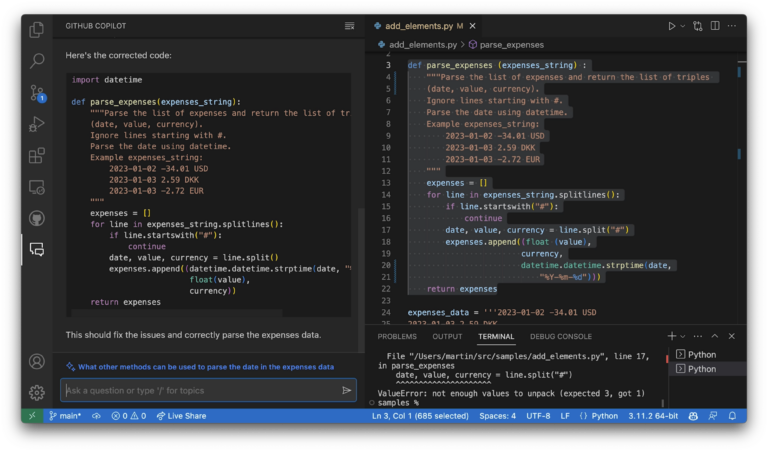This screenshot has width=768, height=451.
Task: Click the line 13 expenses = [] code
Action: (456, 183)
